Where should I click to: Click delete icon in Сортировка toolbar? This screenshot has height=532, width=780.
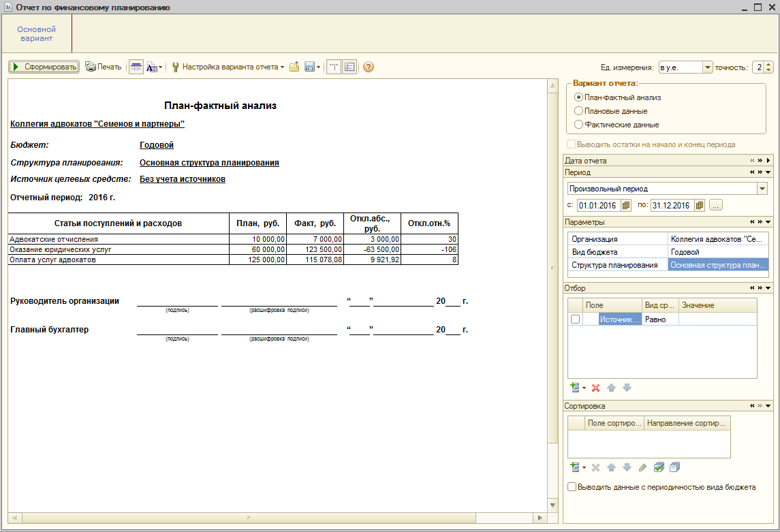tap(595, 467)
